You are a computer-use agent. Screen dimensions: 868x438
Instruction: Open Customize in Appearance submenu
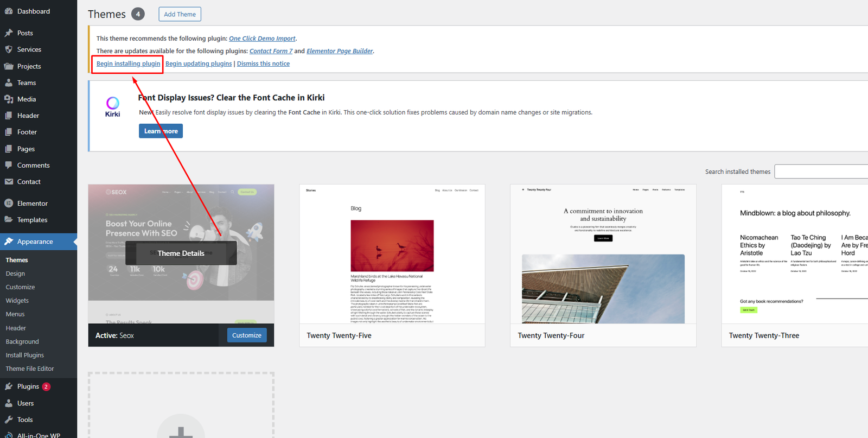tap(20, 287)
